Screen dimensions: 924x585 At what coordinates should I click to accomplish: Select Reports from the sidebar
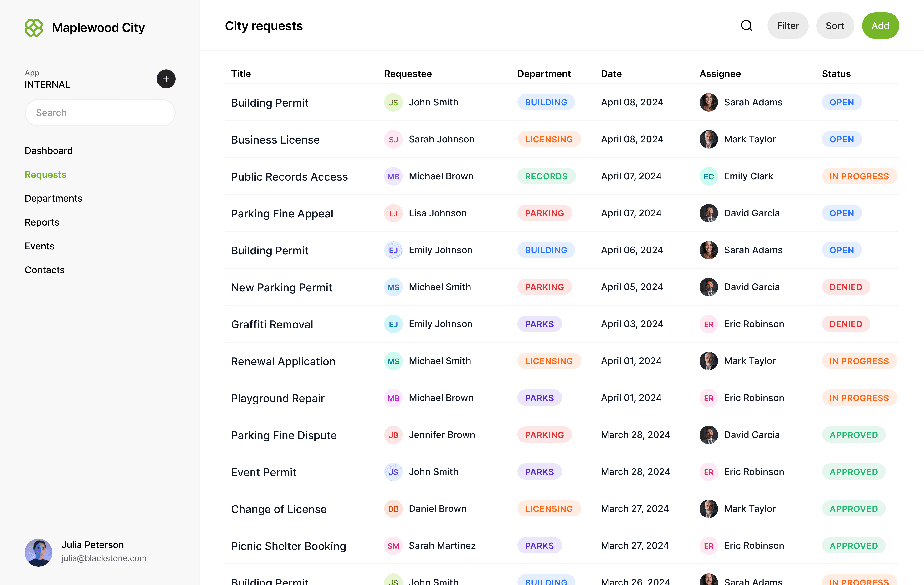42,222
